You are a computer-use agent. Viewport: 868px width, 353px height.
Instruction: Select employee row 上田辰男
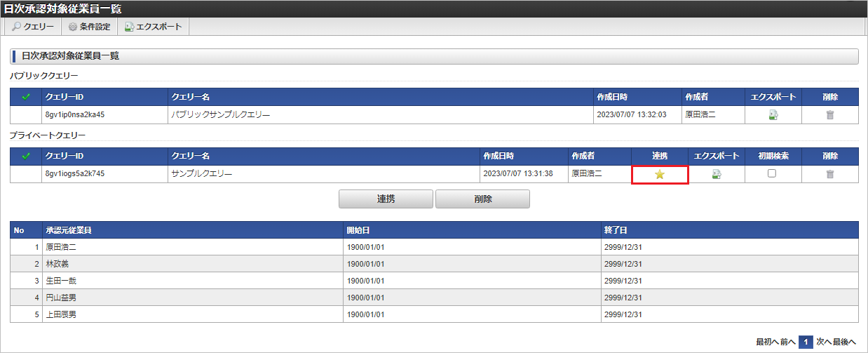point(434,314)
